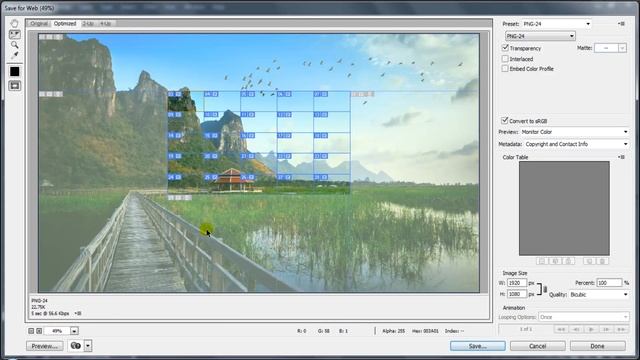Select the Hand tool

(15, 24)
